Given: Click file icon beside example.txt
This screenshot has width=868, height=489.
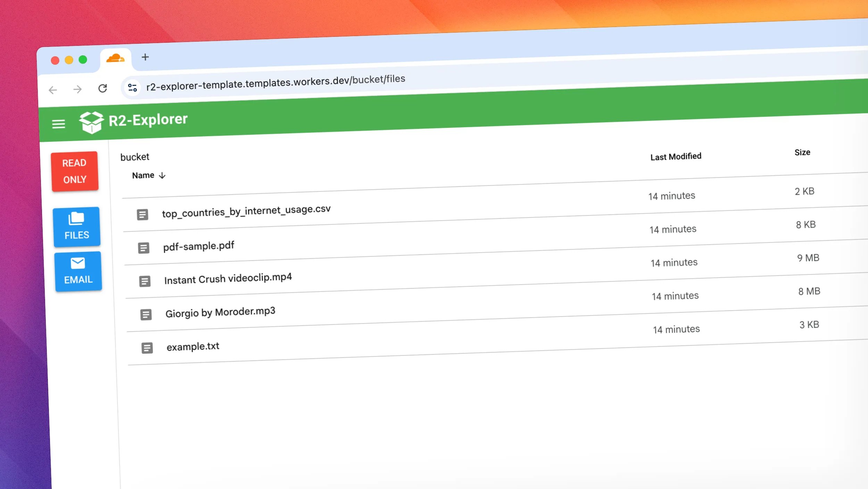Looking at the screenshot, I should click(x=147, y=348).
